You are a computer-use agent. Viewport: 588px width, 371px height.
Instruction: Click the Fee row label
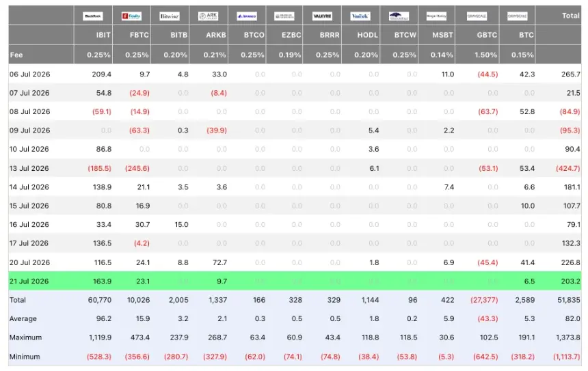pyautogui.click(x=16, y=55)
